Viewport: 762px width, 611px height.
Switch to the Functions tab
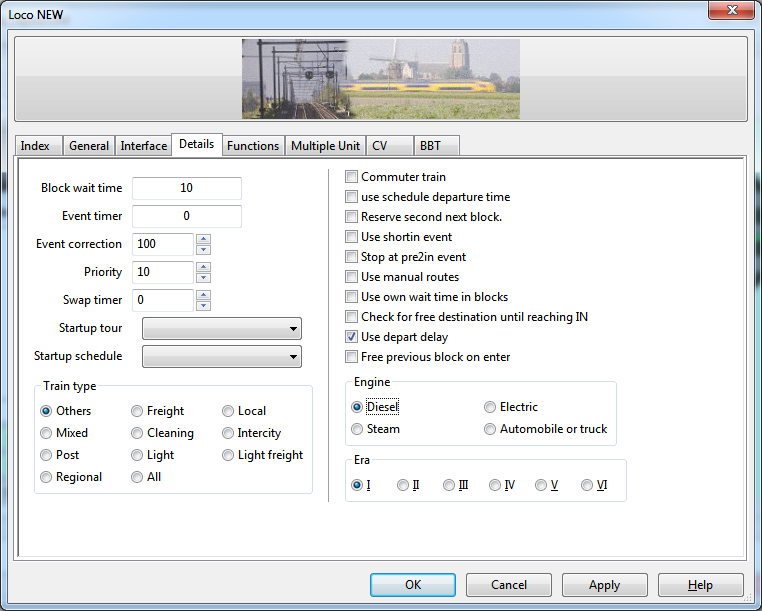253,146
